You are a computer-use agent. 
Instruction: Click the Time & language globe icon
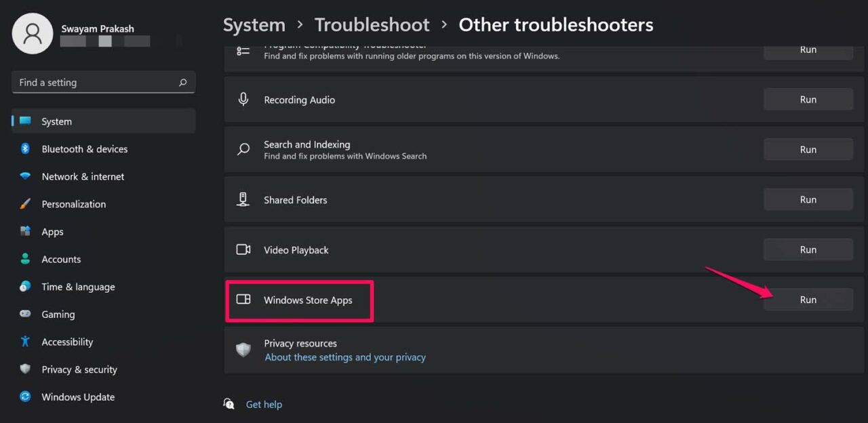pos(25,287)
